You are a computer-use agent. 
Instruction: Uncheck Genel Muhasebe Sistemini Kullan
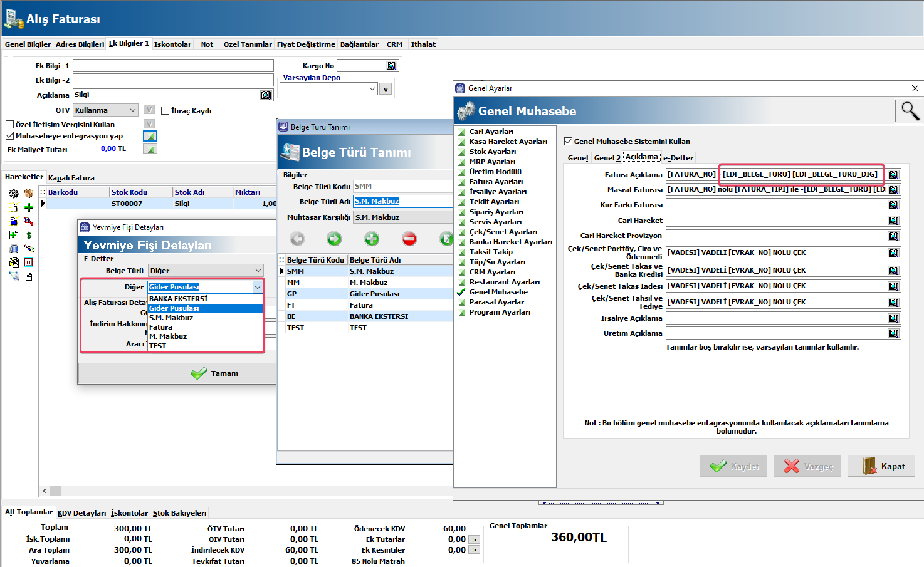[x=569, y=142]
